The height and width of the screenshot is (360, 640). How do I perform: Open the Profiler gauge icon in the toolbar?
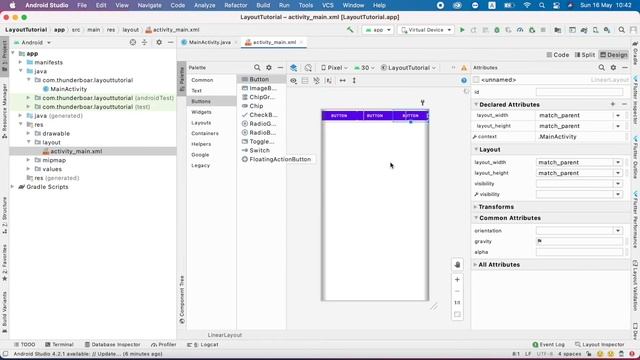(x=520, y=30)
